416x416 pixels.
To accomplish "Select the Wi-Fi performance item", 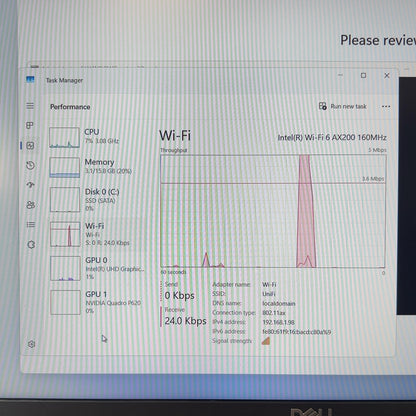I will coord(97,234).
